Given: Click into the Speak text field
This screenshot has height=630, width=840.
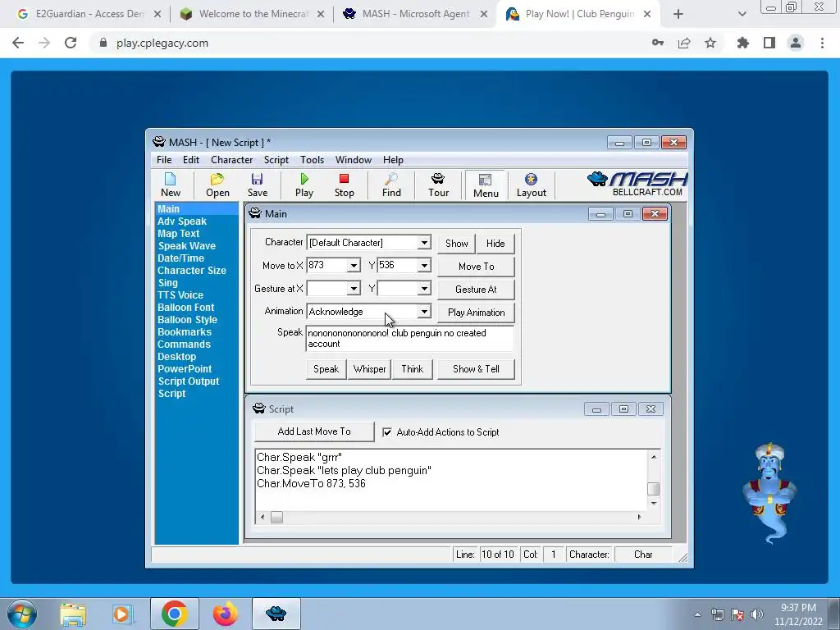Looking at the screenshot, I should [410, 338].
